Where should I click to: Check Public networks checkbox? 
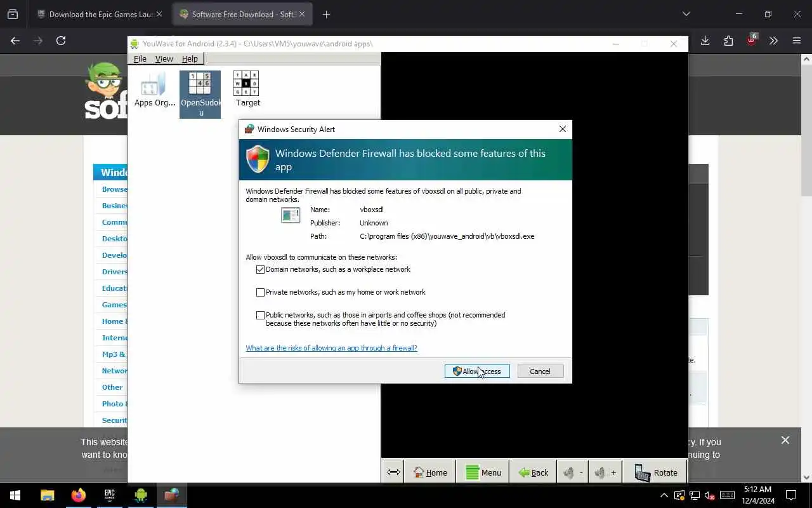(x=260, y=315)
